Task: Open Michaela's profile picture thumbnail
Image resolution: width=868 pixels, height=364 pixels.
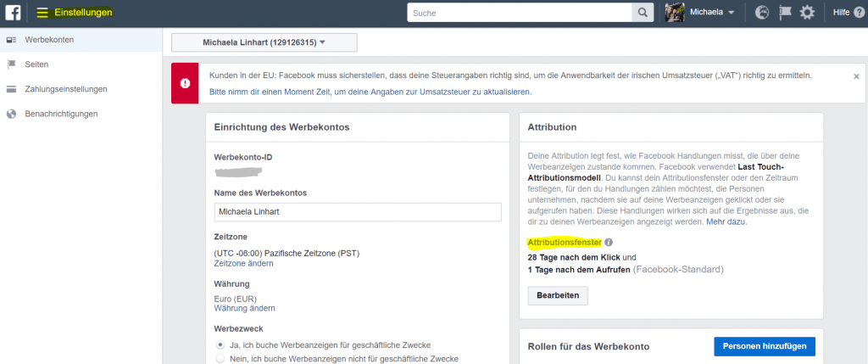Action: [x=675, y=12]
